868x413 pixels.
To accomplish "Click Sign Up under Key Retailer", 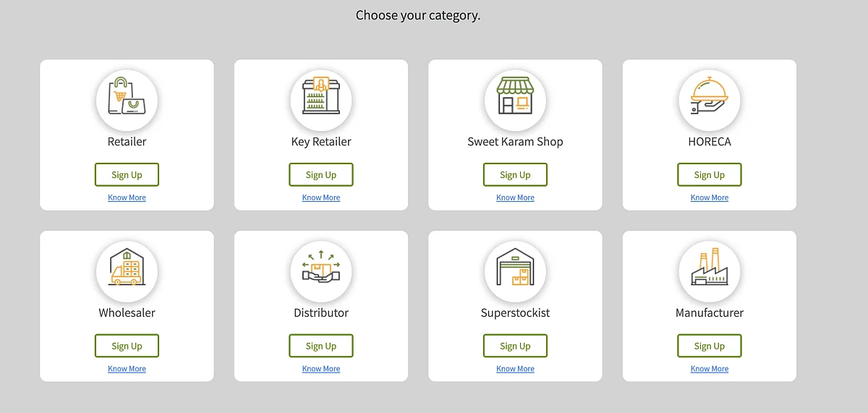I will [x=321, y=174].
